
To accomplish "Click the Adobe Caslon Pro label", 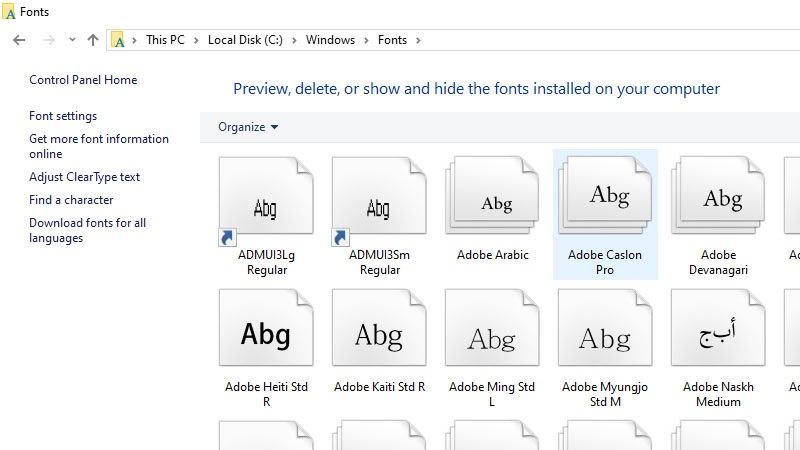I will click(605, 262).
